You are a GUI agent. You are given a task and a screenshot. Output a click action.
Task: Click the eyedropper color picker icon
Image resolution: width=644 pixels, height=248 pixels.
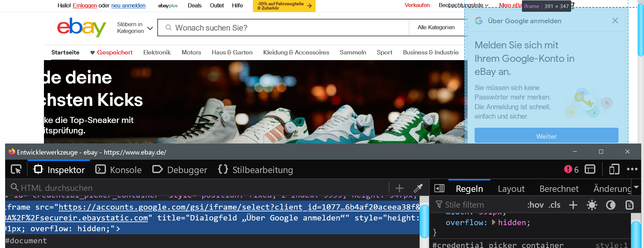tap(418, 188)
